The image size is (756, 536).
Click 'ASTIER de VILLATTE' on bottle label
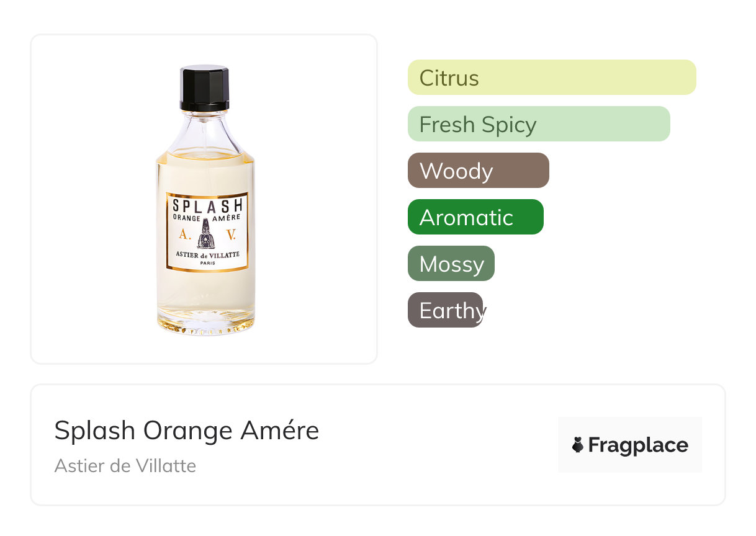(x=207, y=254)
